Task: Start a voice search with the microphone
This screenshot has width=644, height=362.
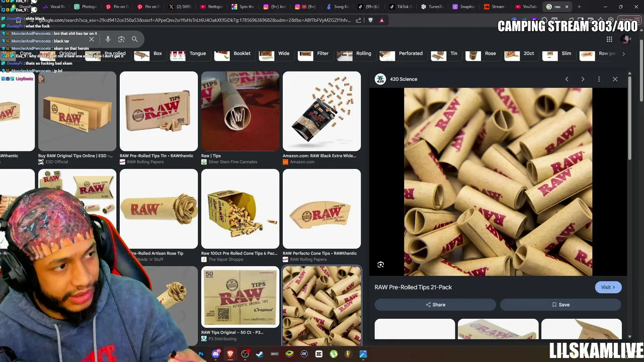Action: tap(108, 39)
